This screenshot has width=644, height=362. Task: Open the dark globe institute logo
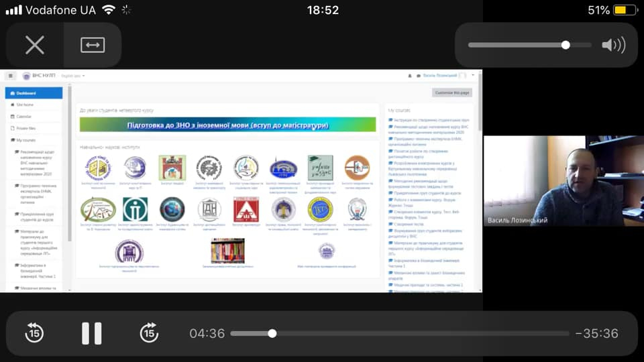tap(172, 209)
